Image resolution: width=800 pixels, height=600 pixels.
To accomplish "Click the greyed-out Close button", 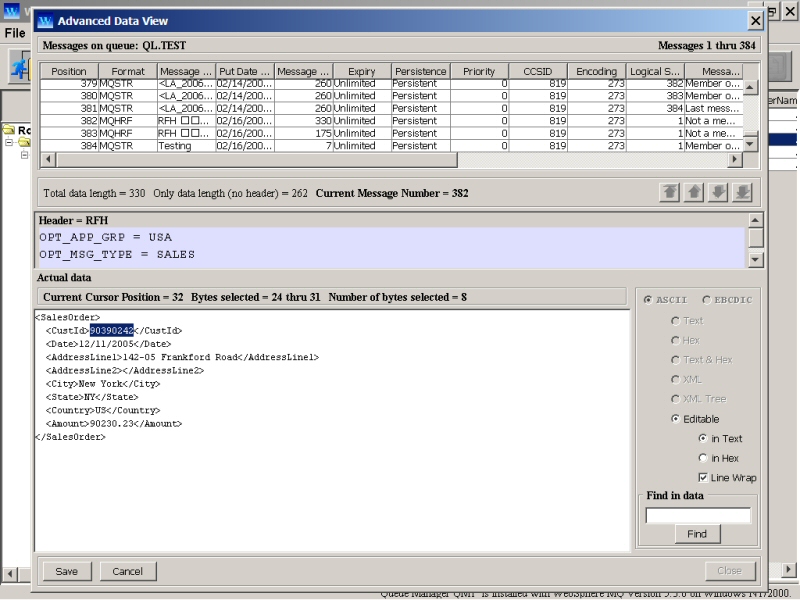I will click(x=730, y=570).
